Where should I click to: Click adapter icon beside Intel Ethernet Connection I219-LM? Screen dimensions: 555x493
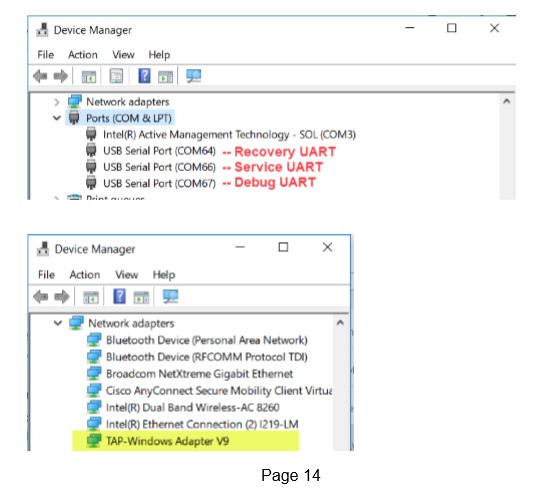(94, 424)
